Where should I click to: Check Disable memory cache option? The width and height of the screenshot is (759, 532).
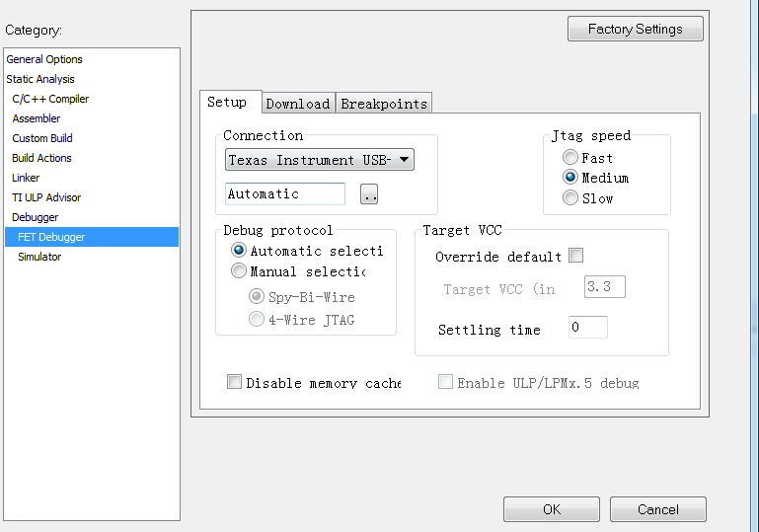click(x=235, y=382)
